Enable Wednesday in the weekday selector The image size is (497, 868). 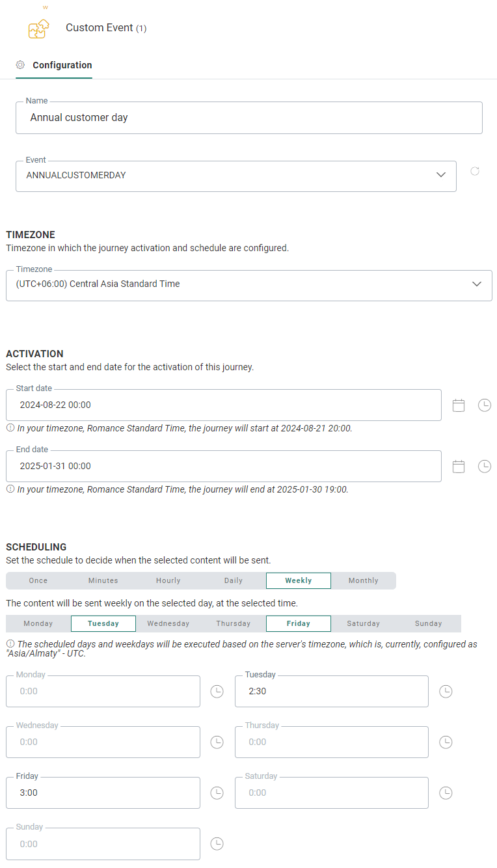[x=168, y=623]
